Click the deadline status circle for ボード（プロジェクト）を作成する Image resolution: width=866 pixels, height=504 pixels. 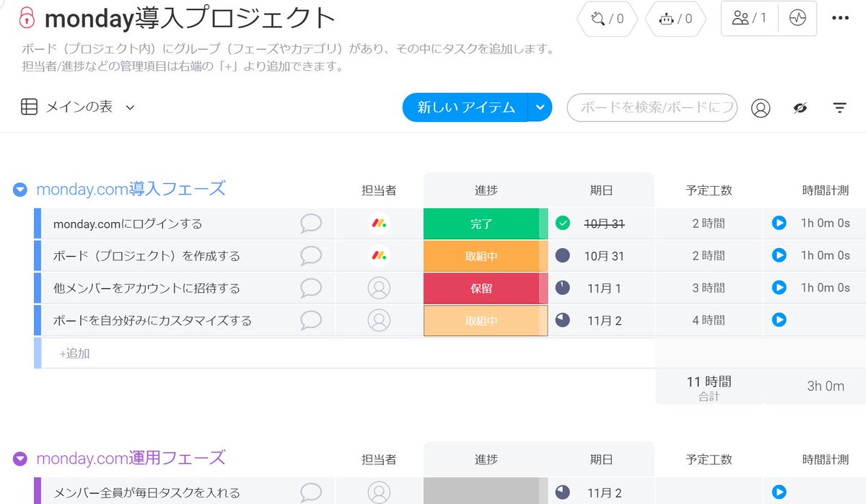[x=563, y=255]
